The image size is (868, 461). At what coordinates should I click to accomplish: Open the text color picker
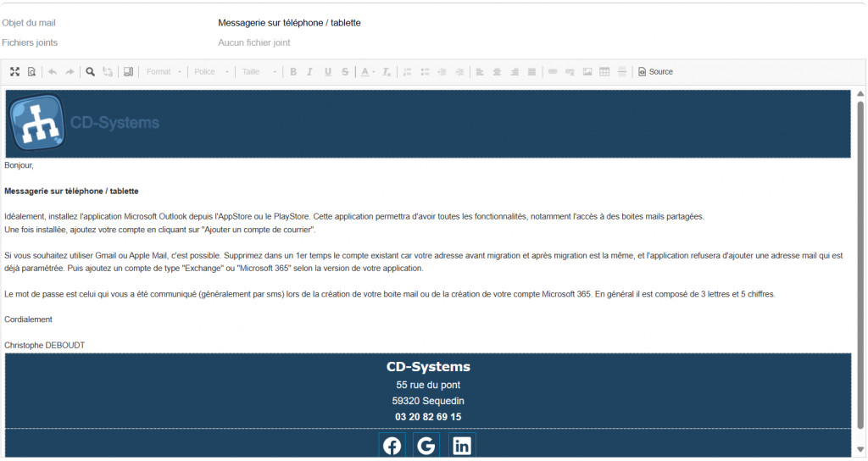click(368, 72)
